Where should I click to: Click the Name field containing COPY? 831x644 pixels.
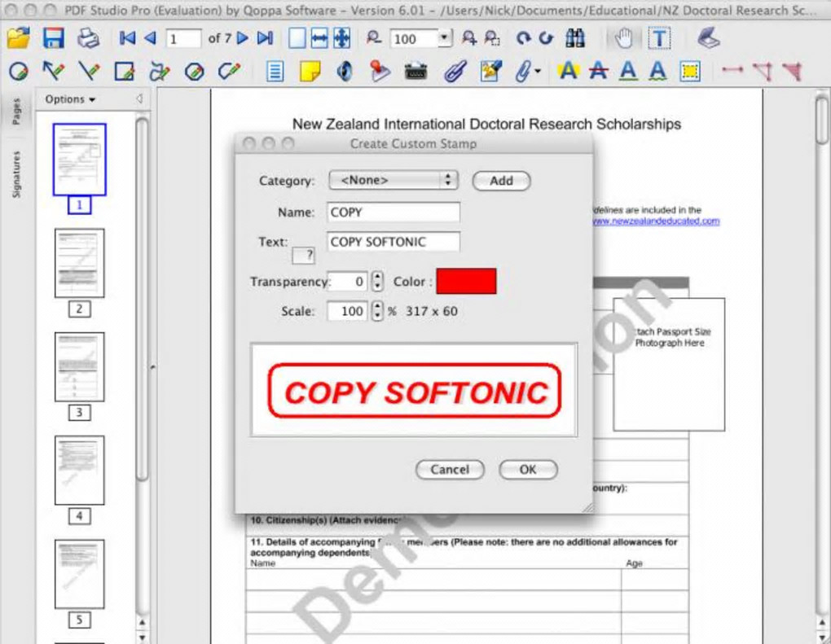(x=394, y=212)
